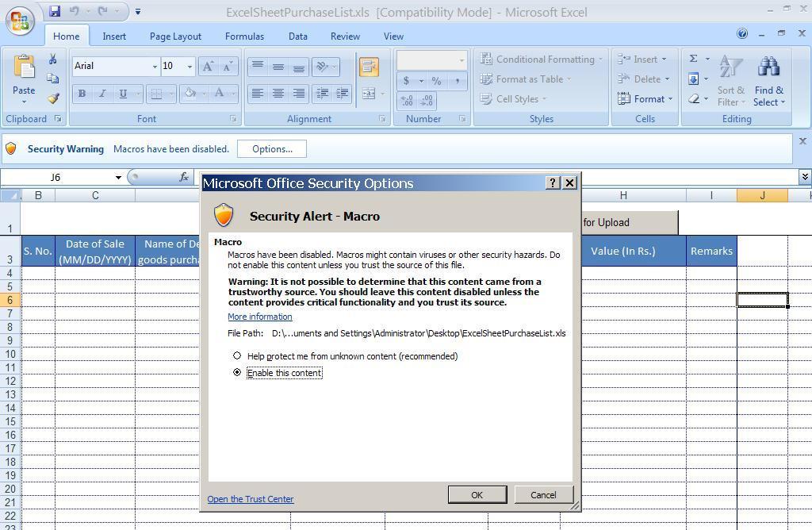
Task: Select Help protect me from unknown content
Action: coord(237,356)
